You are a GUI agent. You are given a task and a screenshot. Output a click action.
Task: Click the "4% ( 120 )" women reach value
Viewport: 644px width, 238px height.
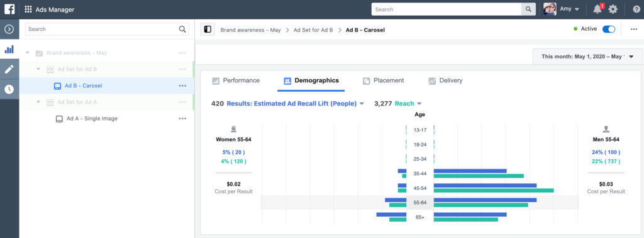pos(234,161)
